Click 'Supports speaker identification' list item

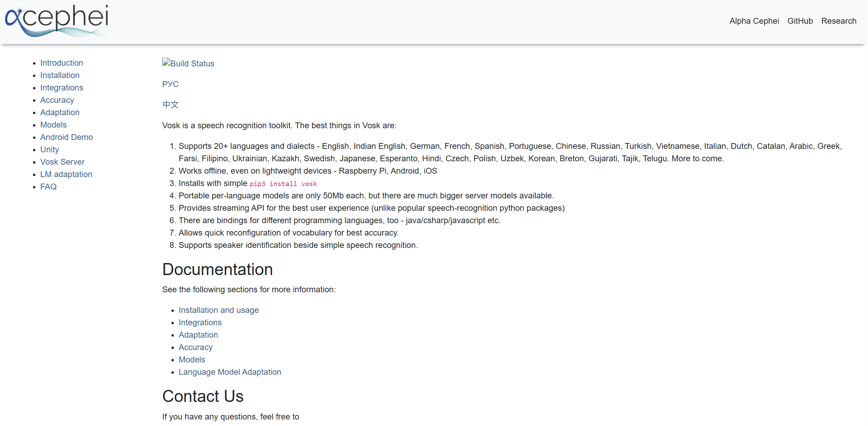tap(298, 245)
